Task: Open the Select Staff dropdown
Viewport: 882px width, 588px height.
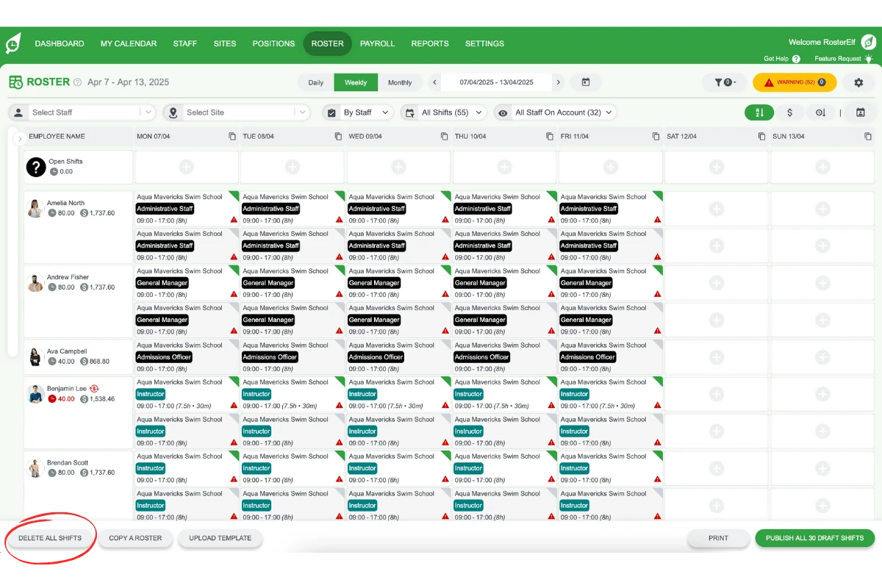Action: (82, 112)
